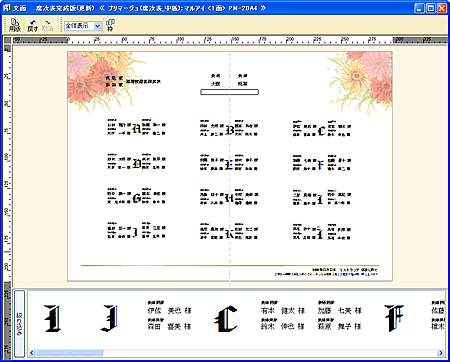Click the 絞り込み filter button

(19, 324)
